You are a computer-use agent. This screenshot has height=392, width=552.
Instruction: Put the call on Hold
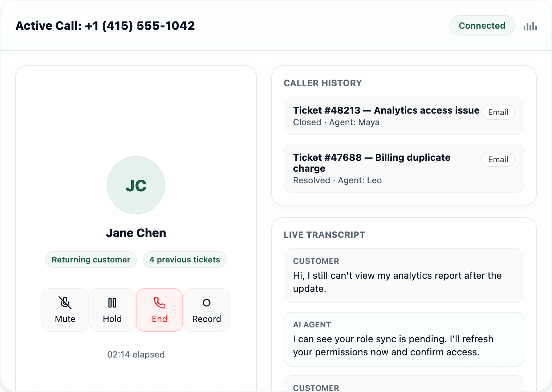pyautogui.click(x=112, y=310)
